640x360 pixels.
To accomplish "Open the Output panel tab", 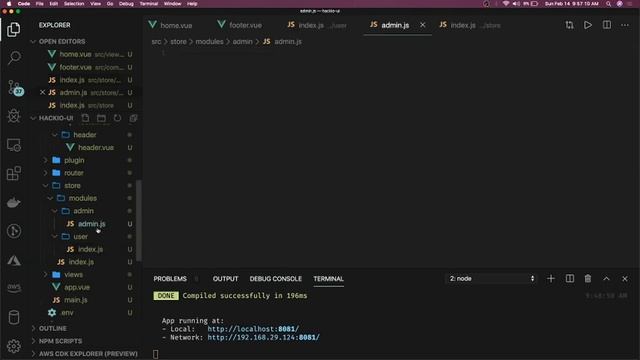I will [225, 279].
